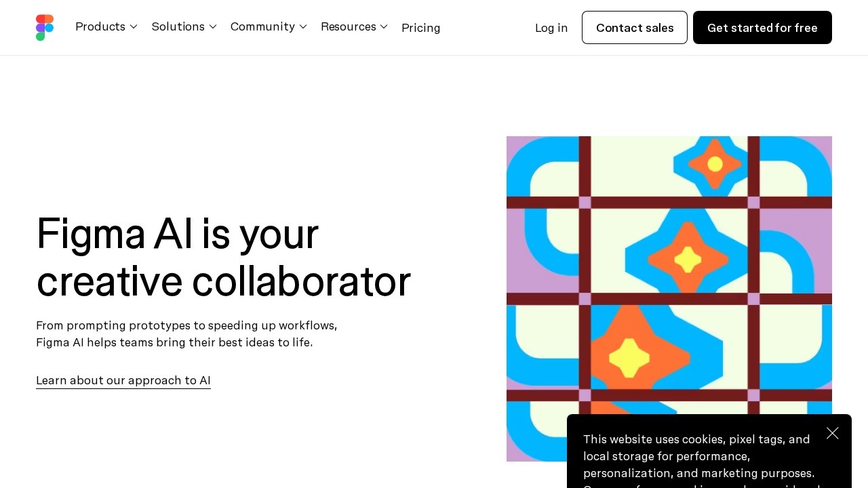The width and height of the screenshot is (868, 488).
Task: Dismiss the cookie notice with the X
Action: [833, 433]
